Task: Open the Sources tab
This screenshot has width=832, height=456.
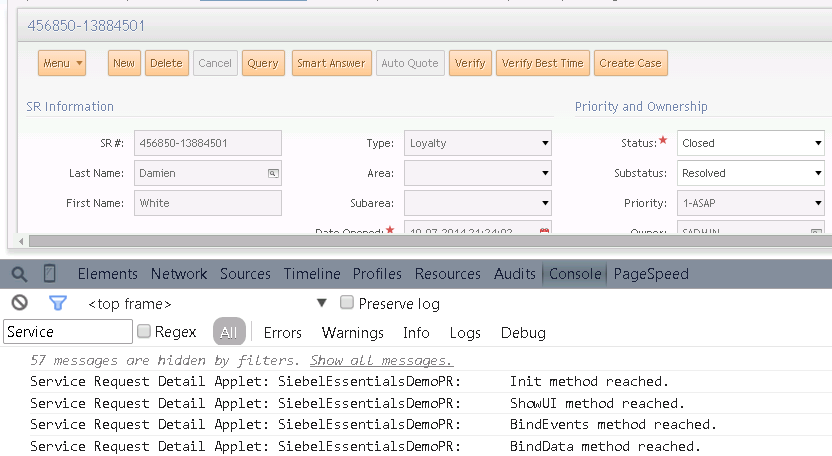Action: [x=245, y=274]
